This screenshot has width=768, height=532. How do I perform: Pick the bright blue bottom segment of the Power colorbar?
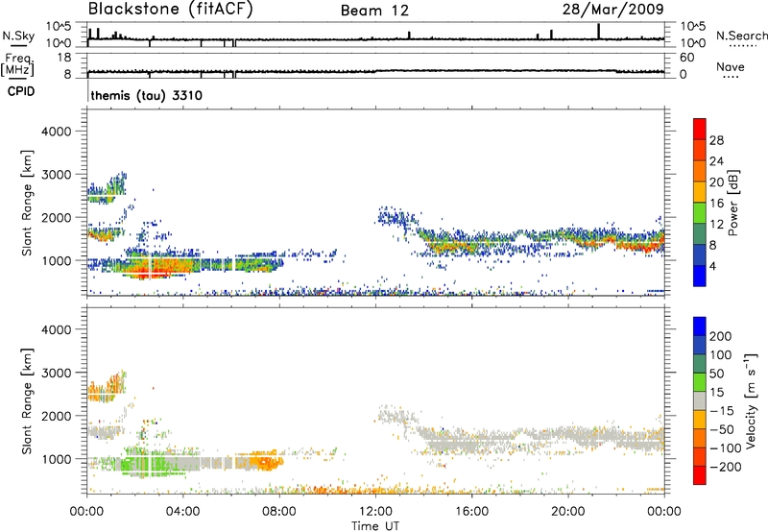pos(700,276)
